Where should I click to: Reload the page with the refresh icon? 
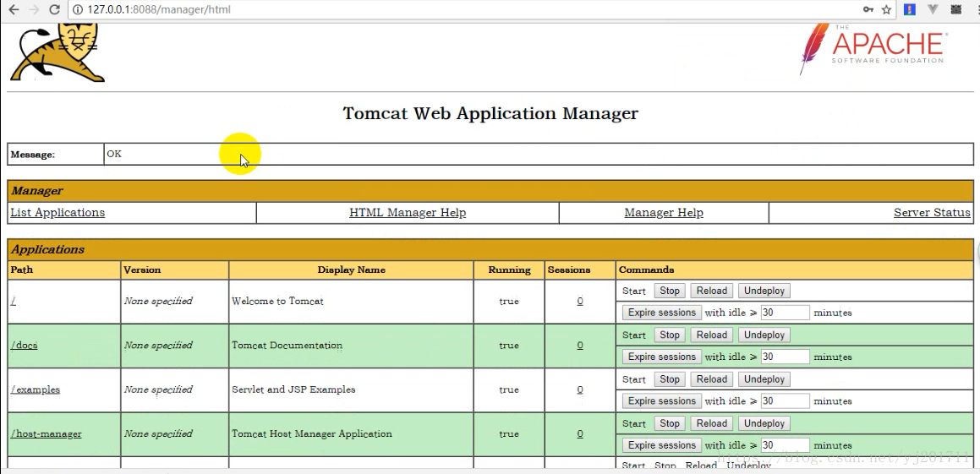pyautogui.click(x=54, y=9)
